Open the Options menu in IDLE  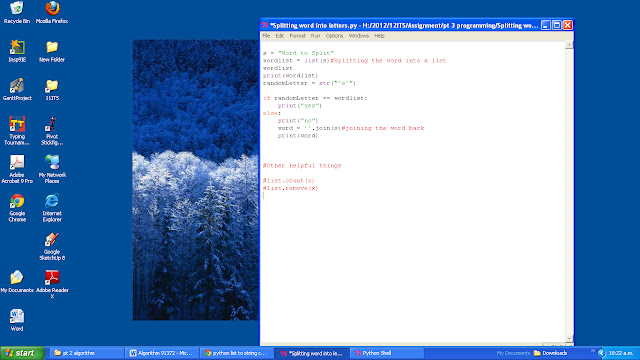pos(334,36)
